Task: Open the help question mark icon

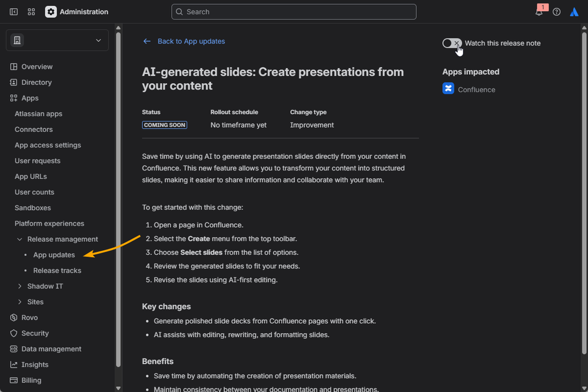Action: pos(556,12)
